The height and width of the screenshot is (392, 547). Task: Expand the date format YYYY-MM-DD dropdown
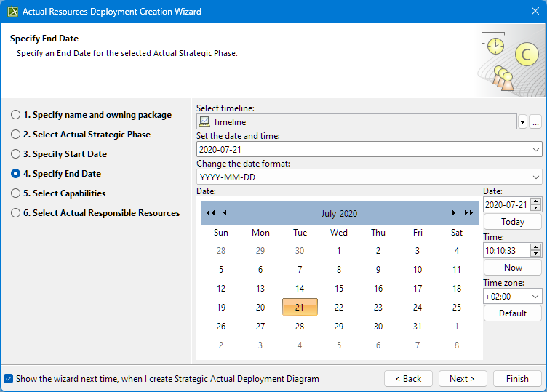[x=536, y=177]
